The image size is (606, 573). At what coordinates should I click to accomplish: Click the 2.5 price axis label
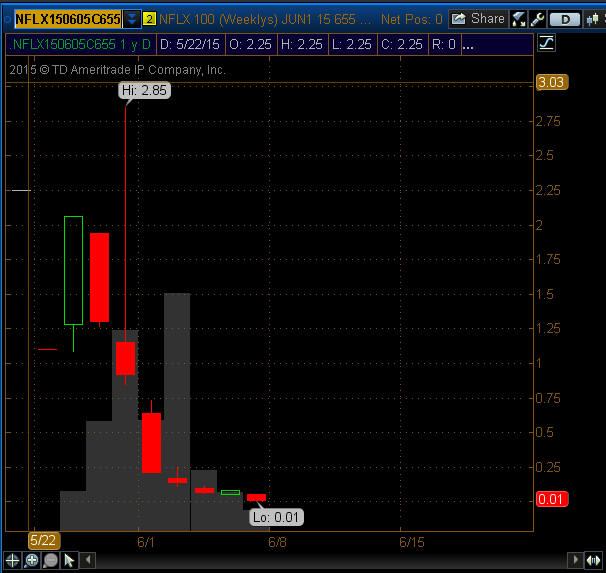point(545,156)
